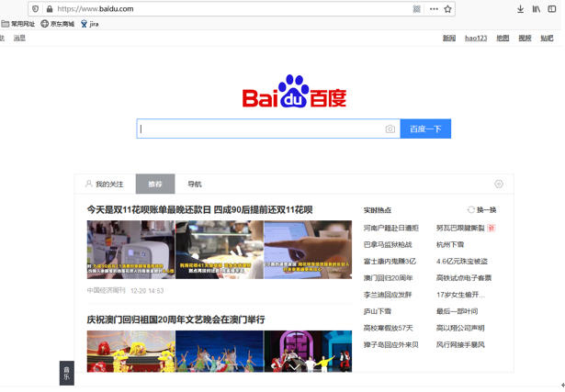Click the timestamp 12-20 14:53
Screen dimensions: 565x392
[x=147, y=290]
